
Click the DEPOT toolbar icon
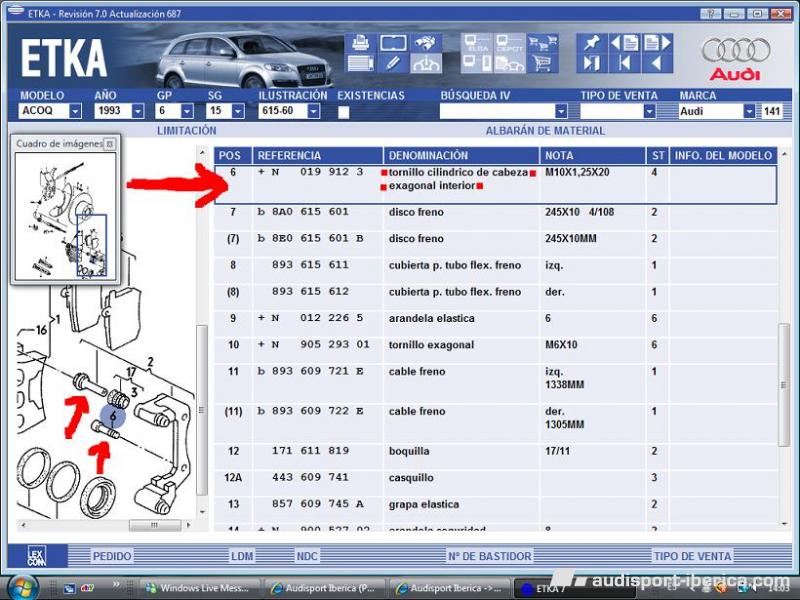[x=509, y=43]
